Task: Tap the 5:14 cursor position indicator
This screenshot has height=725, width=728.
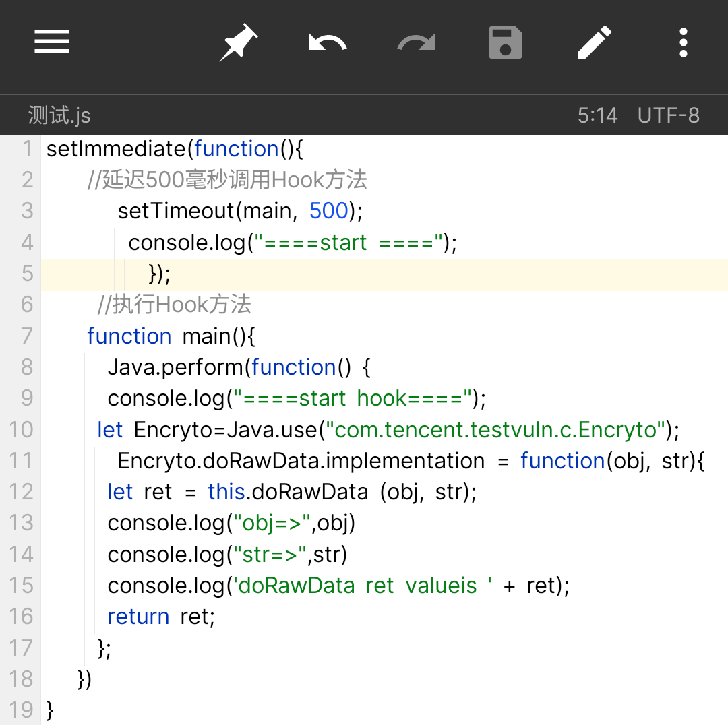Action: [x=597, y=115]
